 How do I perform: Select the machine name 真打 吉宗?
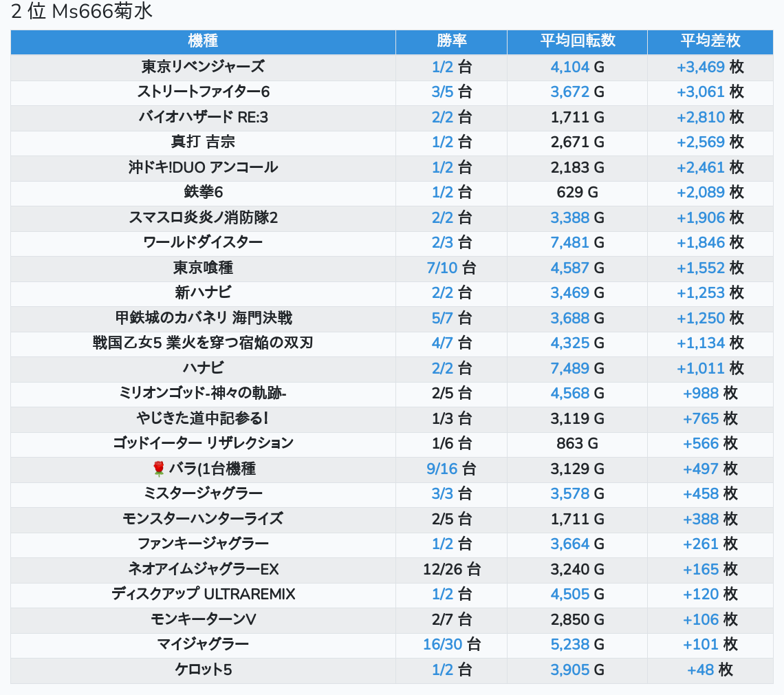point(203,142)
